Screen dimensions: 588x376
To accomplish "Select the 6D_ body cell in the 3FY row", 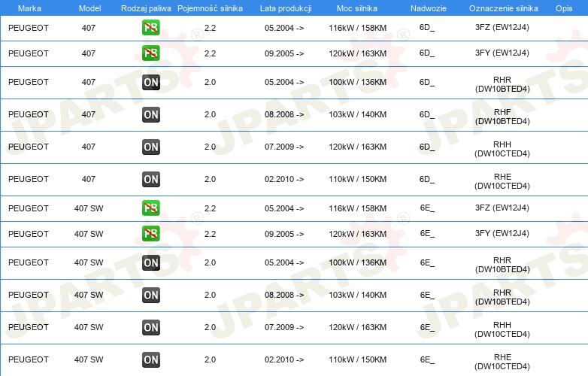I will click(427, 53).
